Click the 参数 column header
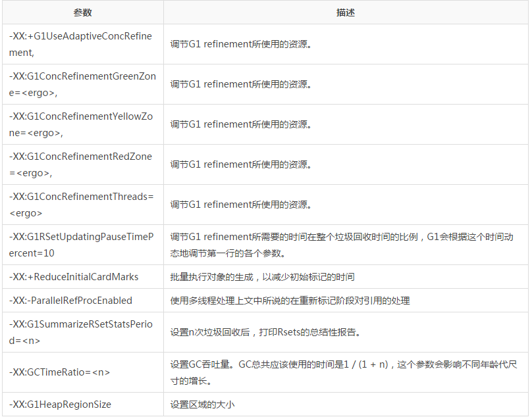532x417 pixels. point(83,12)
